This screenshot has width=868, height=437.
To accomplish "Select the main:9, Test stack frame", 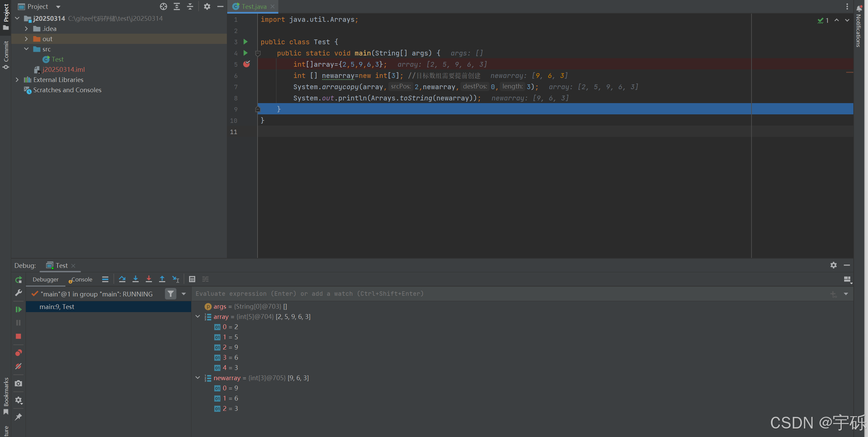I will coord(57,307).
